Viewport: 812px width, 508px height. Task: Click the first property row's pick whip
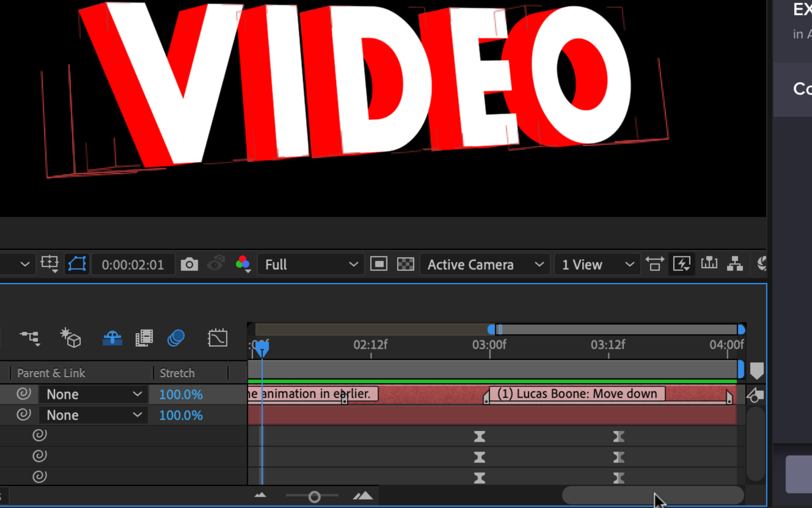[39, 435]
